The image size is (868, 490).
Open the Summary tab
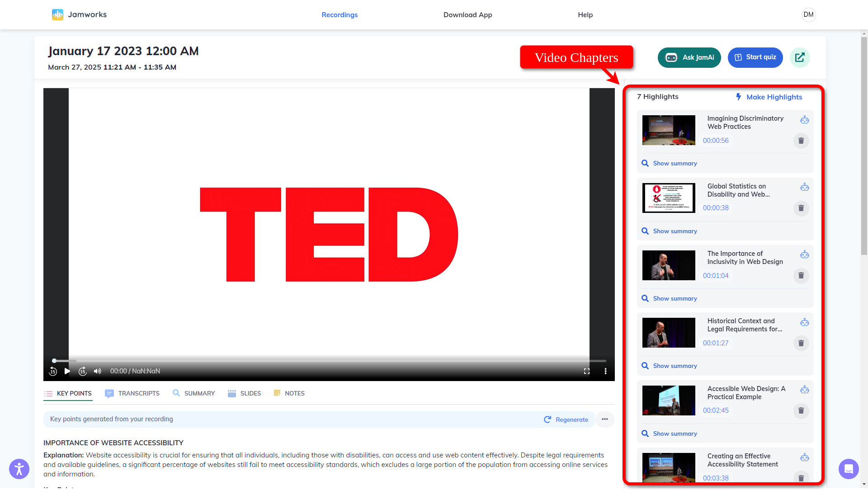[194, 394]
